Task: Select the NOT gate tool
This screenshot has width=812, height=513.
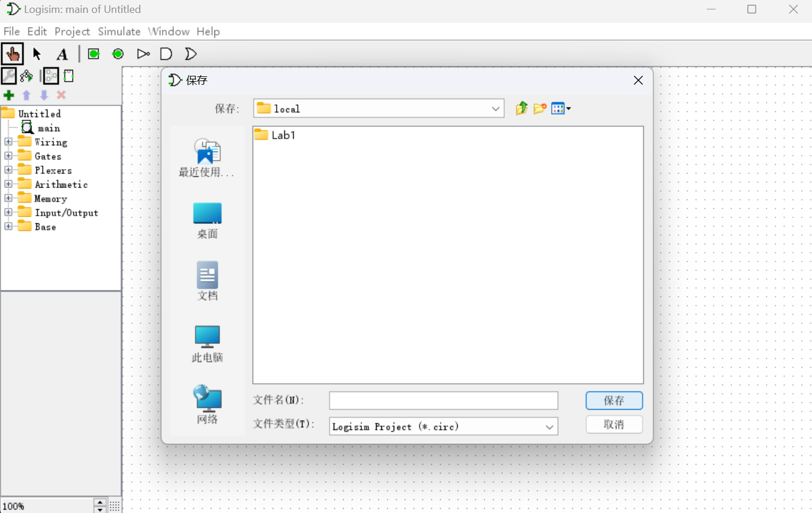Action: 143,54
